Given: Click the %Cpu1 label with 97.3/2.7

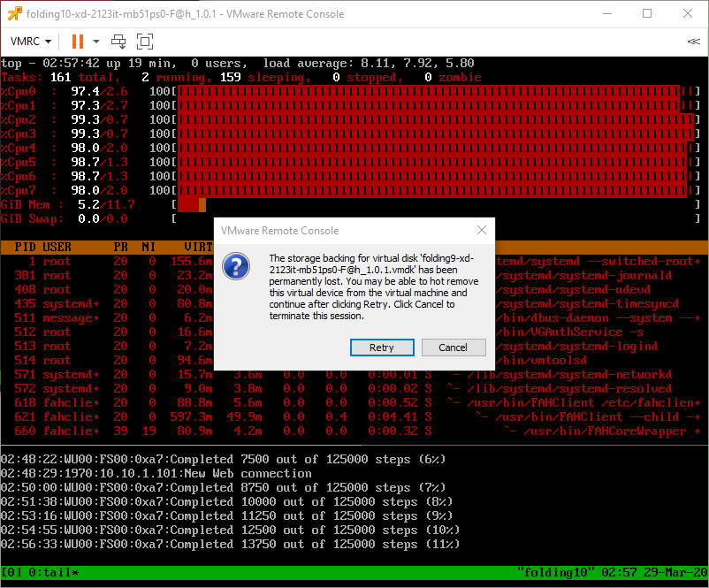Looking at the screenshot, I should pyautogui.click(x=65, y=106).
